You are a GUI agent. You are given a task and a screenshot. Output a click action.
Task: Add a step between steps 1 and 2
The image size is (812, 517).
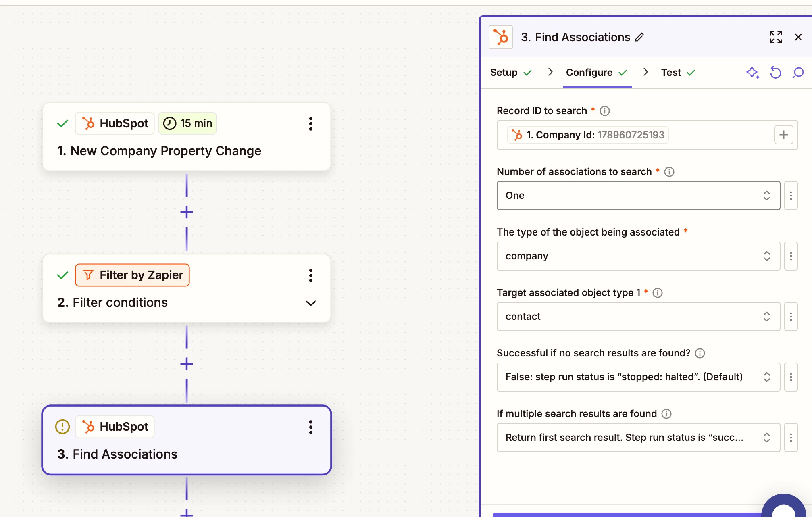tap(186, 212)
